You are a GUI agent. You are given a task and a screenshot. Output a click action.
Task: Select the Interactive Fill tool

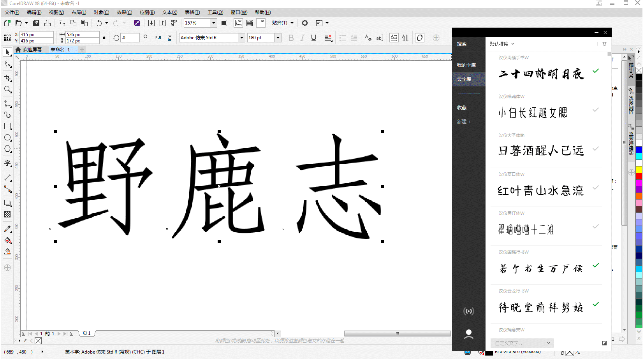(7, 240)
